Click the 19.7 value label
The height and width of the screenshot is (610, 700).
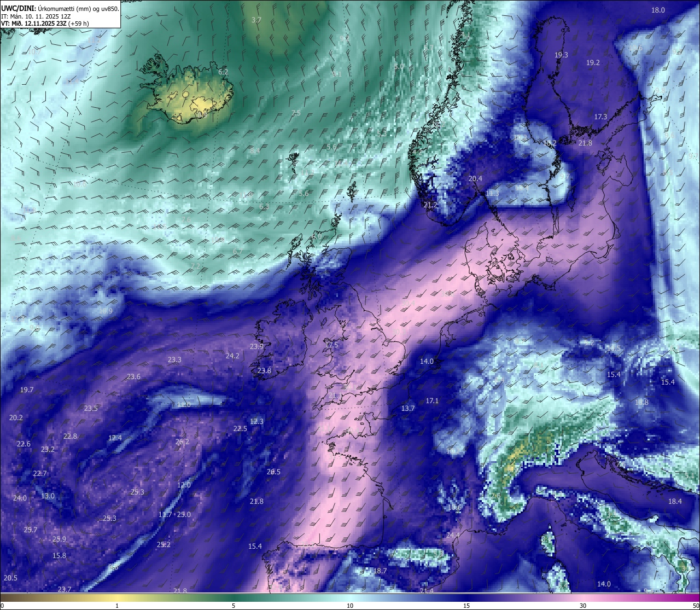(x=27, y=390)
